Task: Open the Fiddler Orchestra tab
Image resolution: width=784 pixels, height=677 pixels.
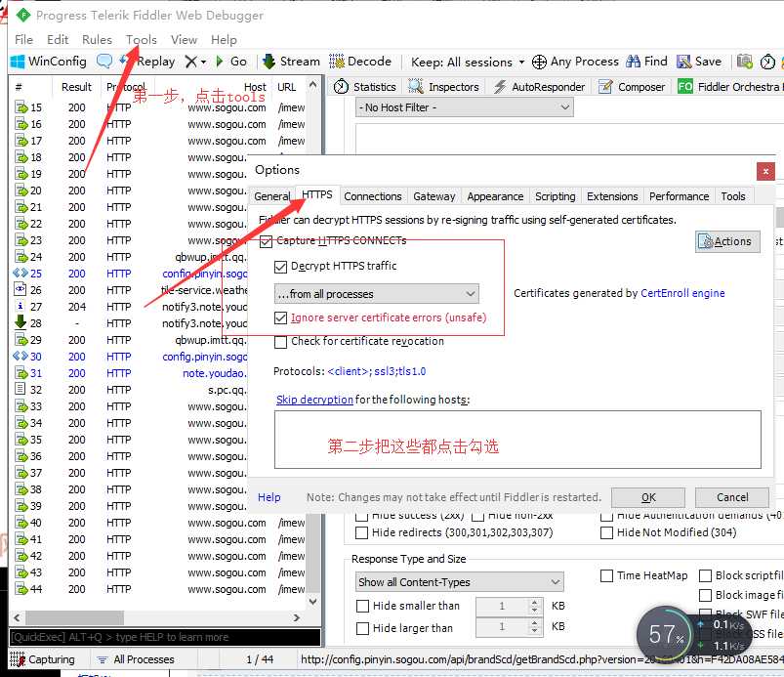Action: click(729, 87)
